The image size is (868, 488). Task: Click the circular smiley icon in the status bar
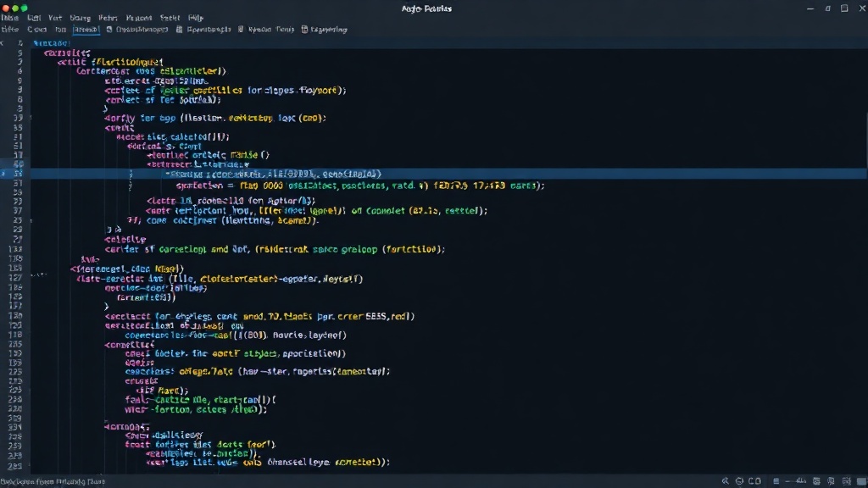[739, 481]
